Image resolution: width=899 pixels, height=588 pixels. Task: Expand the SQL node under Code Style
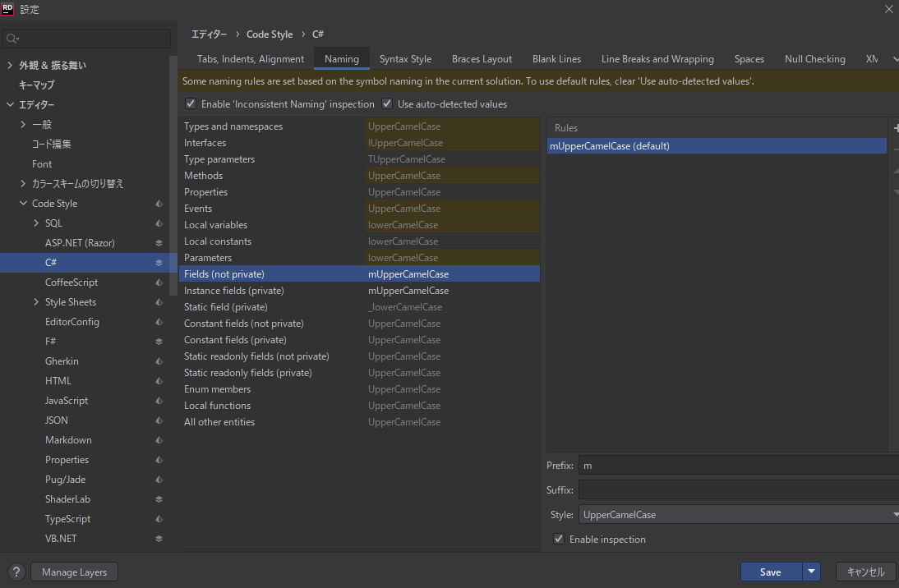coord(36,223)
